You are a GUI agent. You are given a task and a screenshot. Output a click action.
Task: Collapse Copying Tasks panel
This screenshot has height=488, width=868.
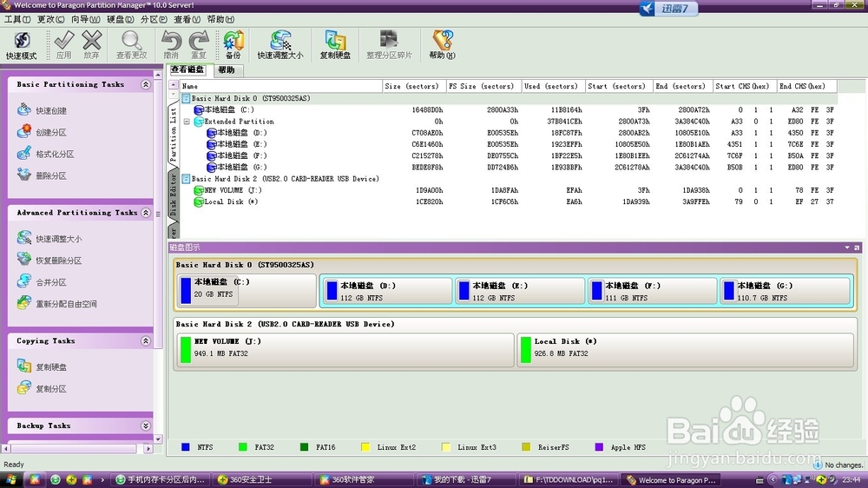[x=146, y=340]
